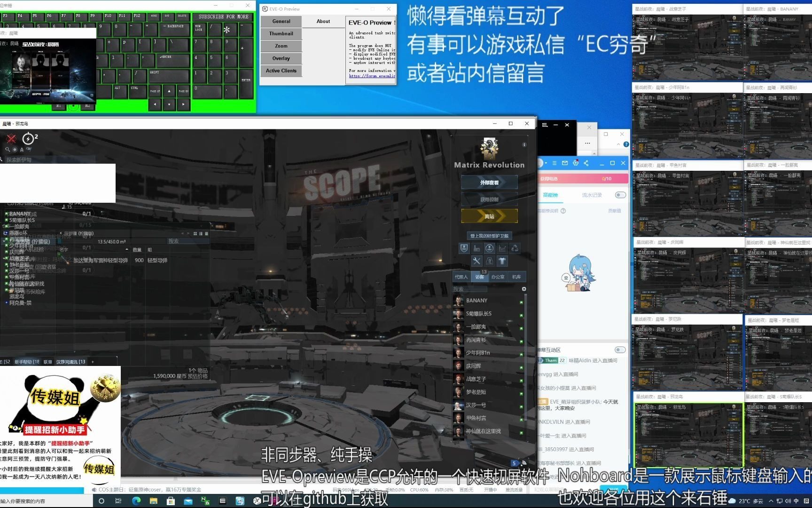Select BANANY in the guest list
This screenshot has height=508, width=812.
point(488,301)
